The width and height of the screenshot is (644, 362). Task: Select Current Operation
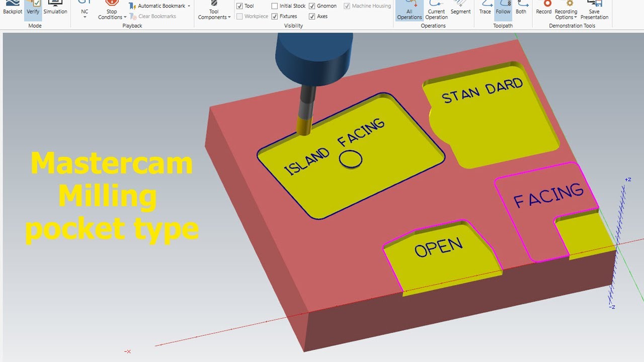(x=436, y=10)
